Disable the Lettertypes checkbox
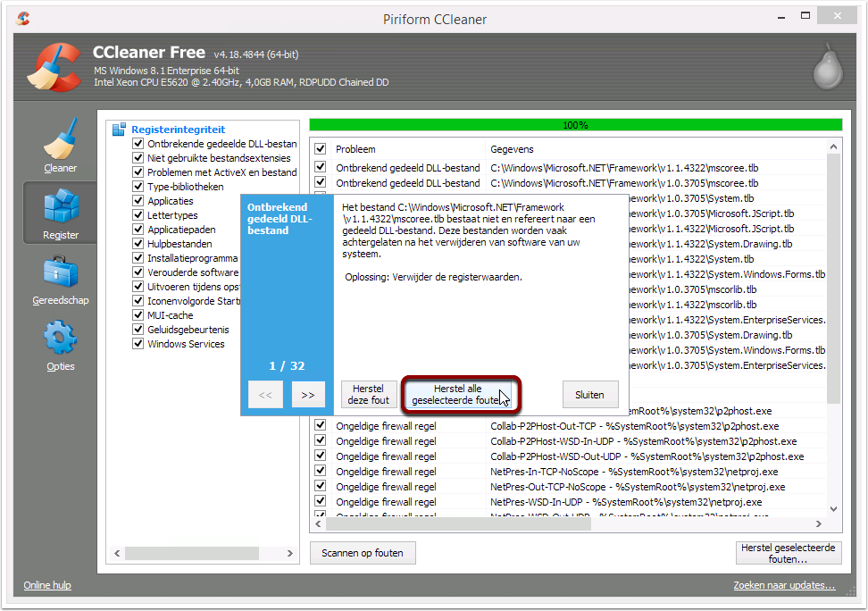The height and width of the screenshot is (611, 868). coord(138,215)
